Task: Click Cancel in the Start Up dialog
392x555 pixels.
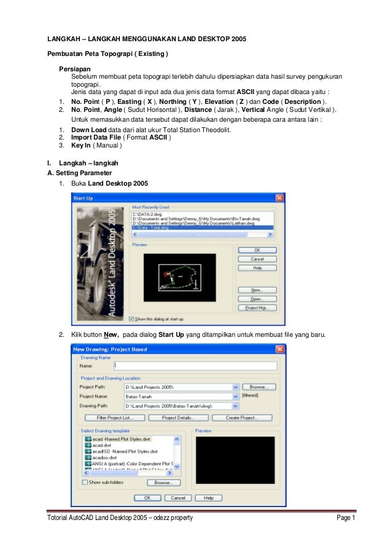Action: pos(257,259)
